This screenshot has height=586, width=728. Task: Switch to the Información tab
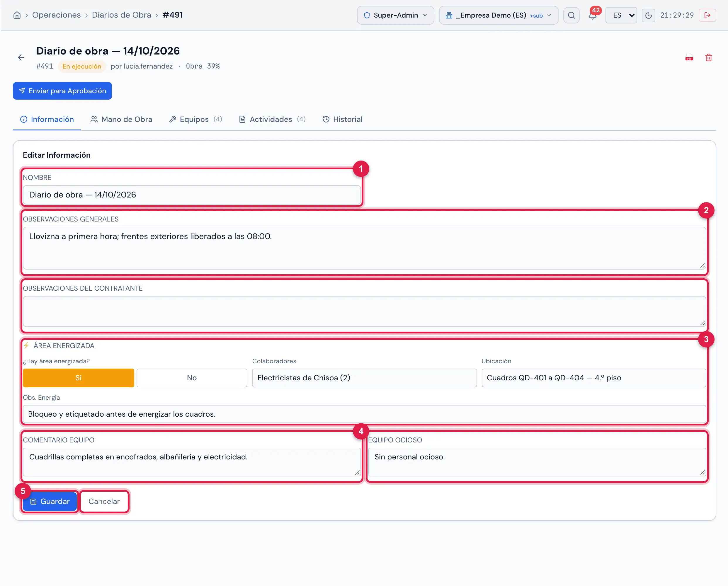click(47, 119)
